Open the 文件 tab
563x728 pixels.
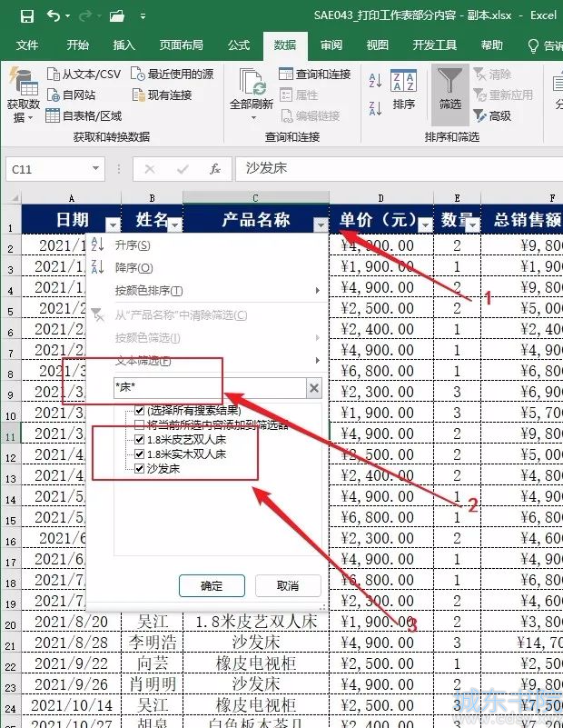(x=27, y=45)
